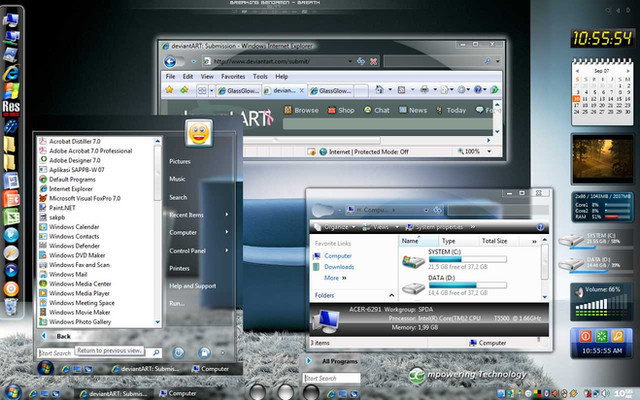The width and height of the screenshot is (640, 400).
Task: Click the Explorer search input field
Action: [x=496, y=210]
